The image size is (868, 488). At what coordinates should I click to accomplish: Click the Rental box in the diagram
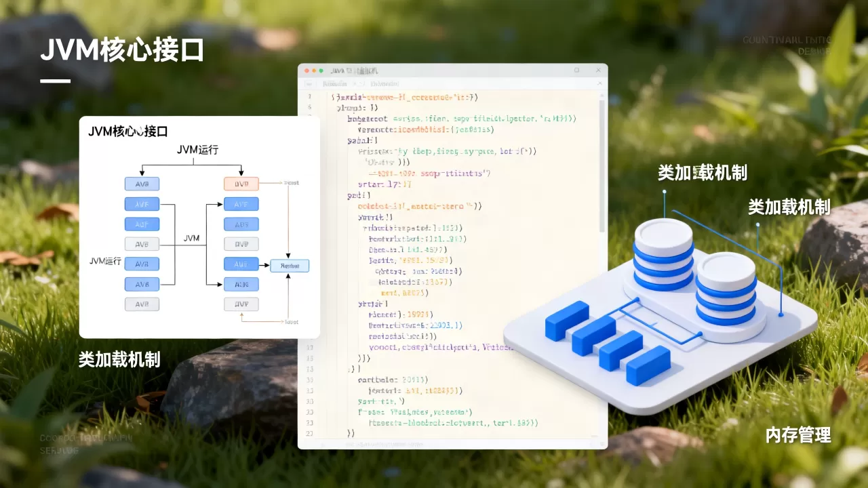[290, 266]
